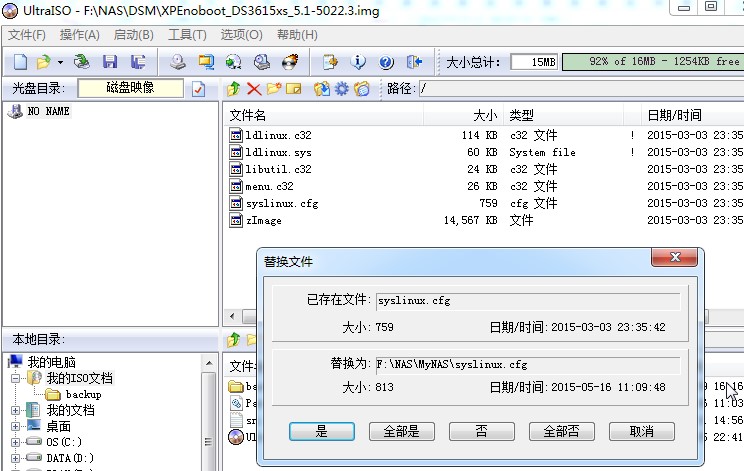Open the 选项(O) menu

pos(242,35)
